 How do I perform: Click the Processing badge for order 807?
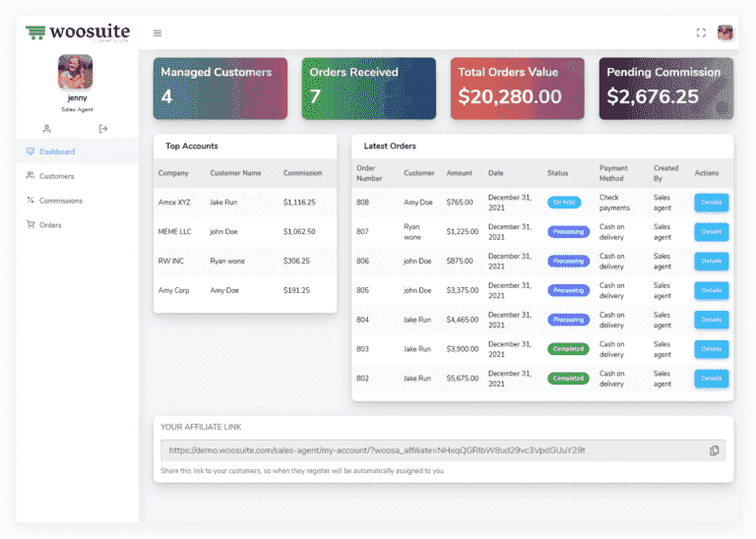tap(568, 232)
